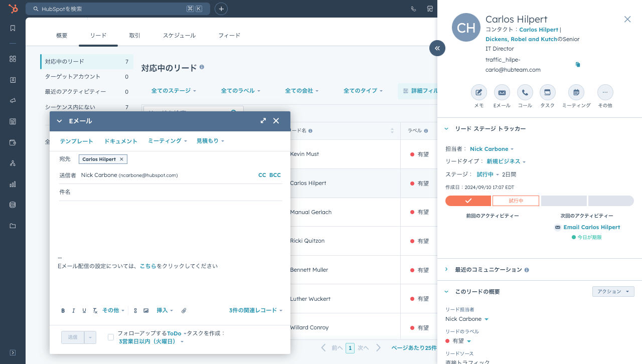Open marketplace icon in top bar
Image resolution: width=642 pixels, height=364 pixels.
tap(430, 9)
